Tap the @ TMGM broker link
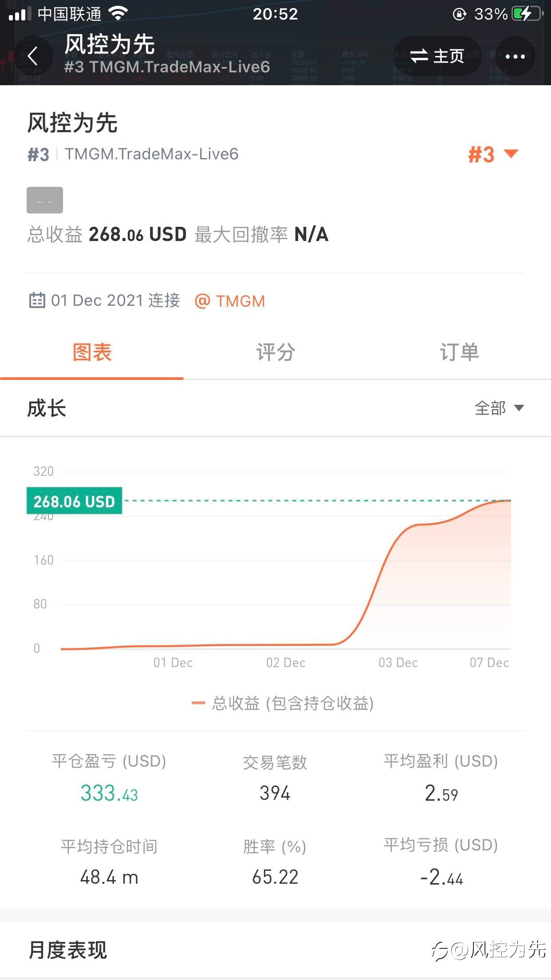 230,301
